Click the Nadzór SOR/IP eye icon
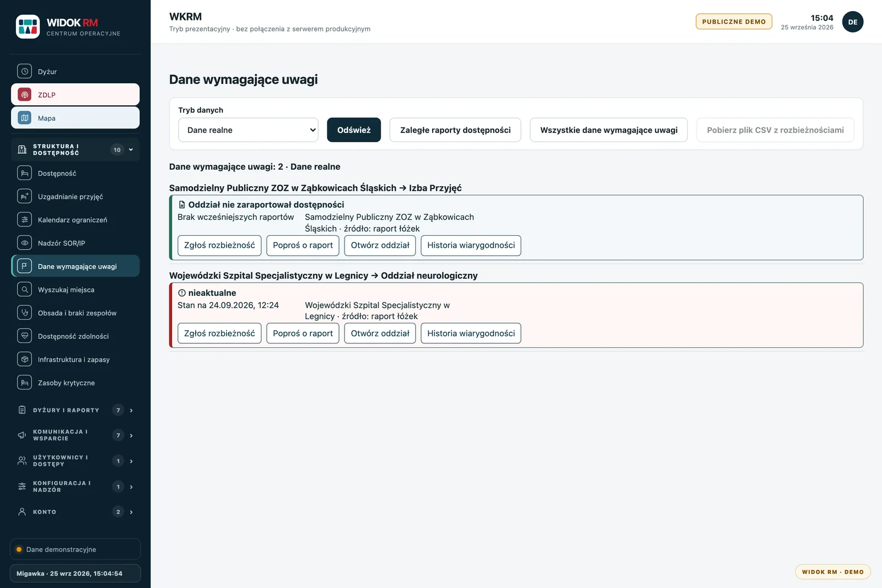Screen dimensions: 882x588 click(x=24, y=243)
